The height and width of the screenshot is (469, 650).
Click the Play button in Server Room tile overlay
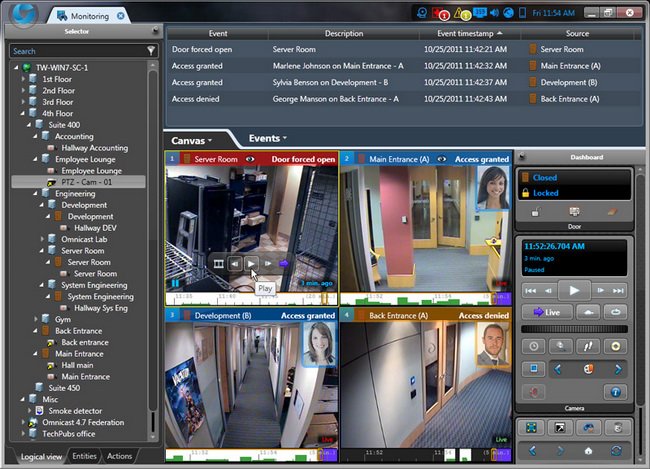click(x=251, y=263)
